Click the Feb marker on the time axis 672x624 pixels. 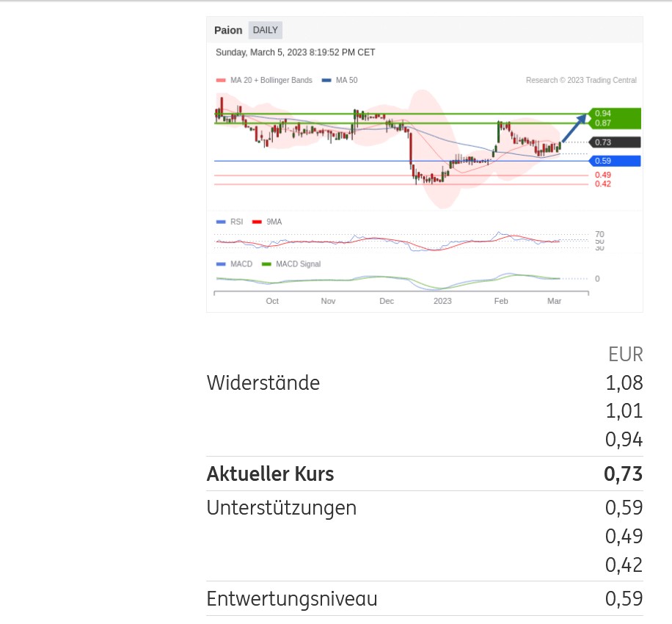pos(501,301)
